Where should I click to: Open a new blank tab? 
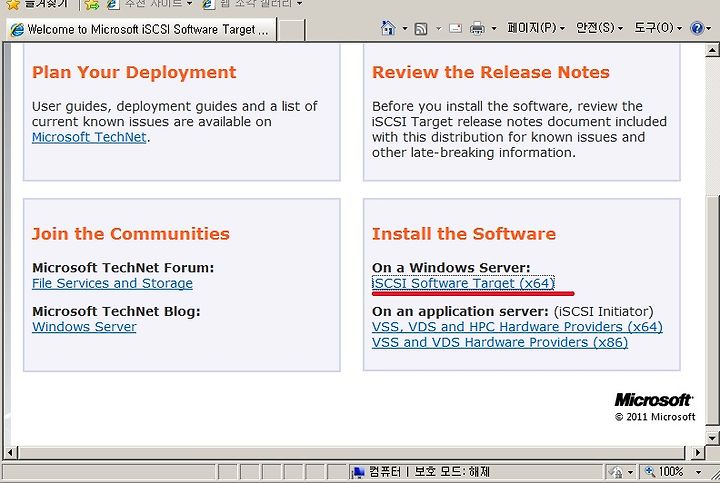point(292,30)
